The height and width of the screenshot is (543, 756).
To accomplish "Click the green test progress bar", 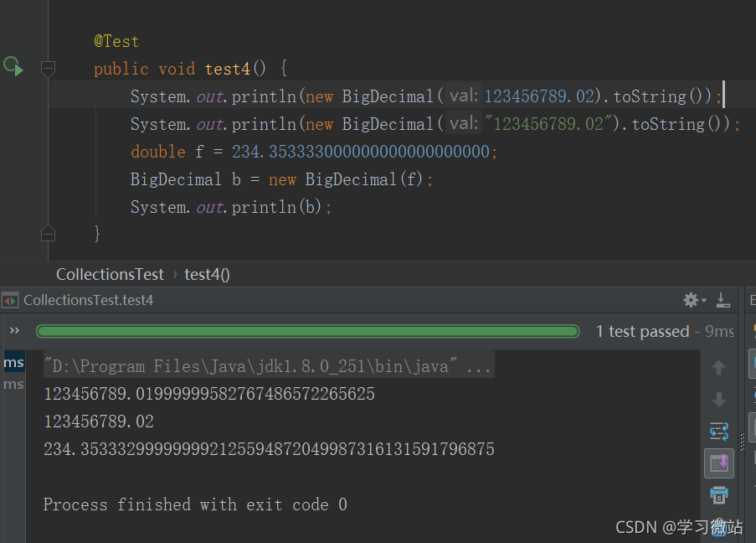I will (x=307, y=331).
